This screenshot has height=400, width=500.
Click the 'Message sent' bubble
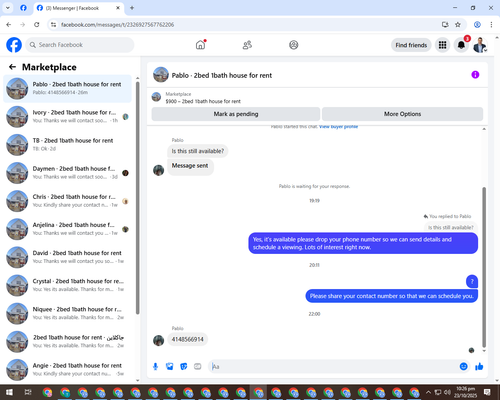[190, 167]
